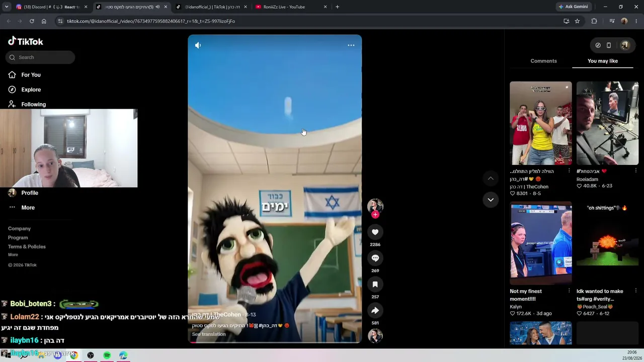Image resolution: width=644 pixels, height=362 pixels.
Task: Open the Chrome three-dot menu
Action: tap(636, 21)
